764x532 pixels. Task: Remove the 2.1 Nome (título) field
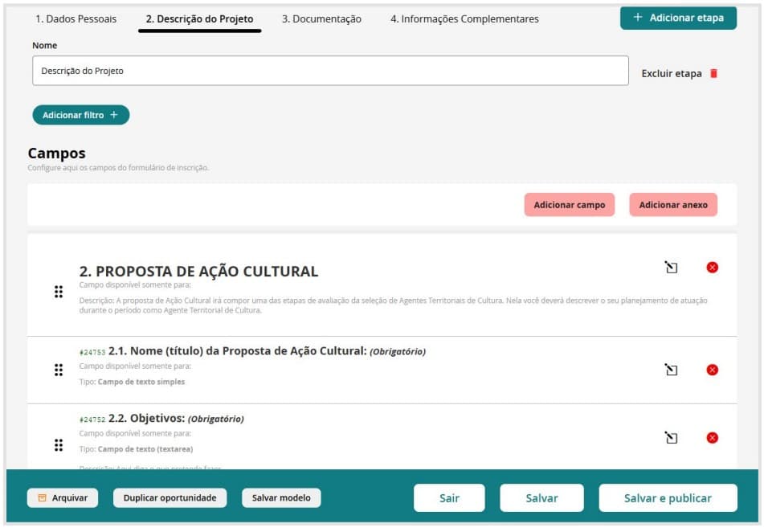tap(712, 370)
